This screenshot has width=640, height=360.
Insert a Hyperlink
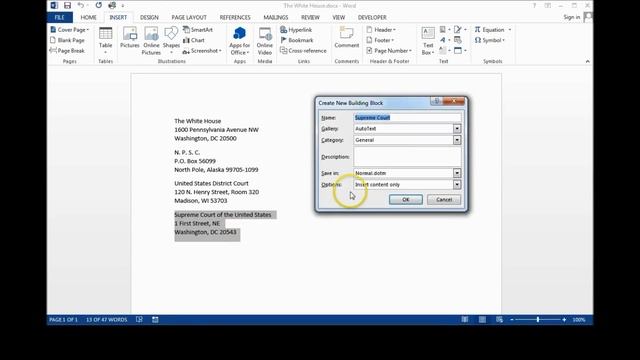click(296, 30)
